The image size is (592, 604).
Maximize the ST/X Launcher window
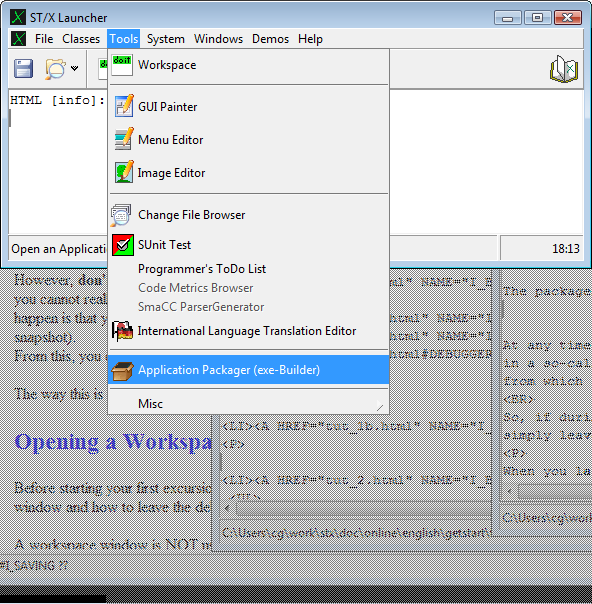537,17
